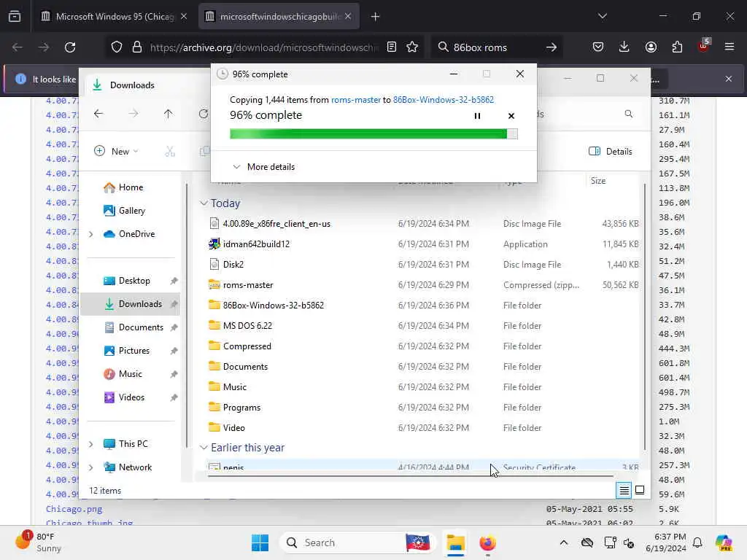Toggle Firefox reader view

point(392,47)
